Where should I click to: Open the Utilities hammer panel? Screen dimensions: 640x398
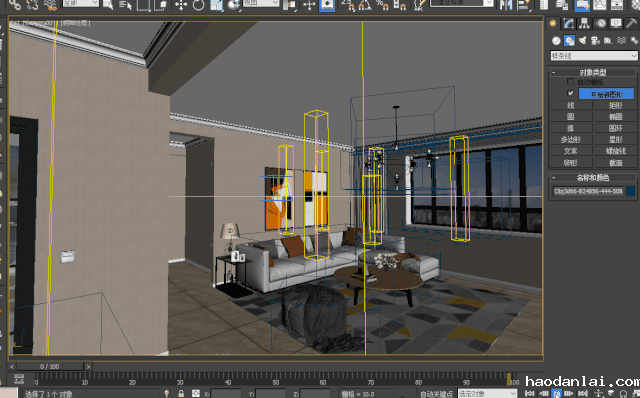pos(631,24)
